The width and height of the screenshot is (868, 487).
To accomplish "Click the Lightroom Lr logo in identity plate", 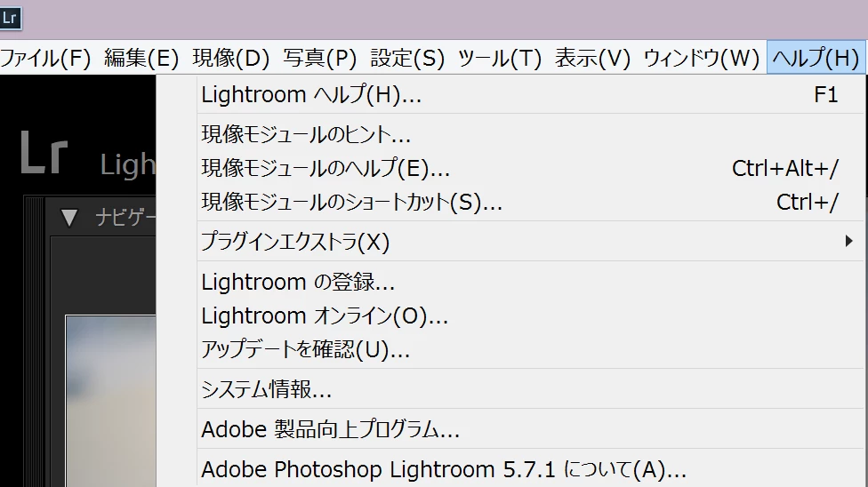I will tap(44, 153).
